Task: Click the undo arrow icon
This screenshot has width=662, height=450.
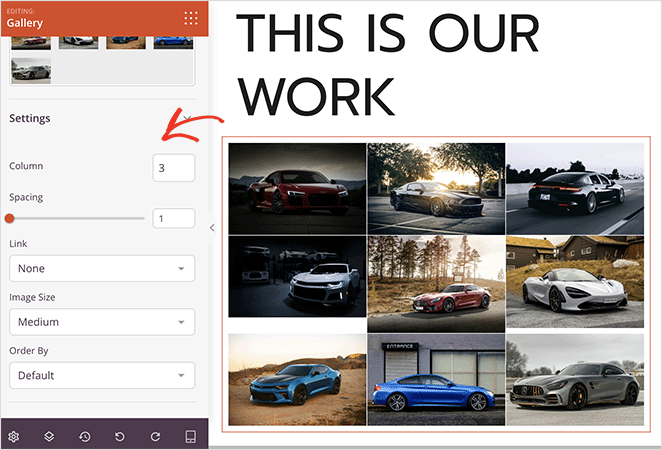Action: (x=120, y=437)
